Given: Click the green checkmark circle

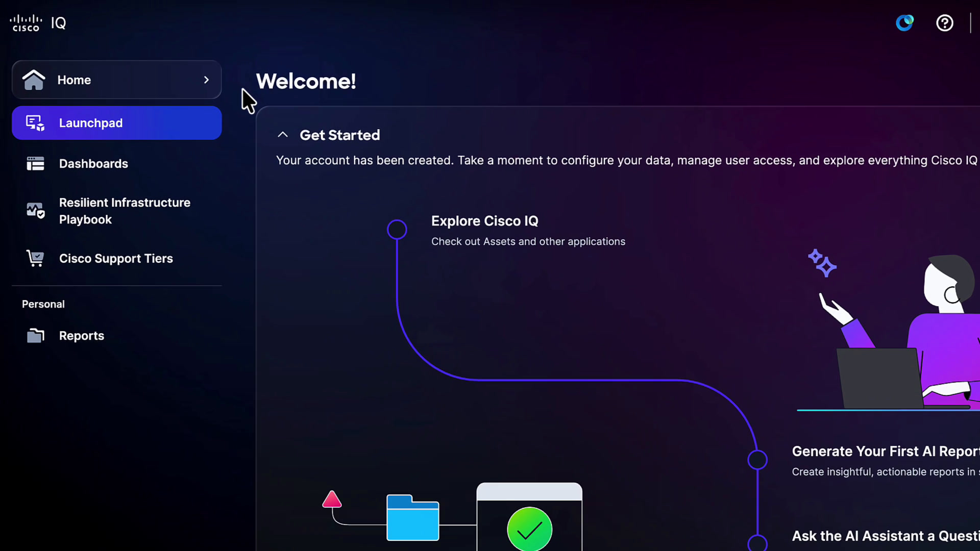Looking at the screenshot, I should pos(529,529).
